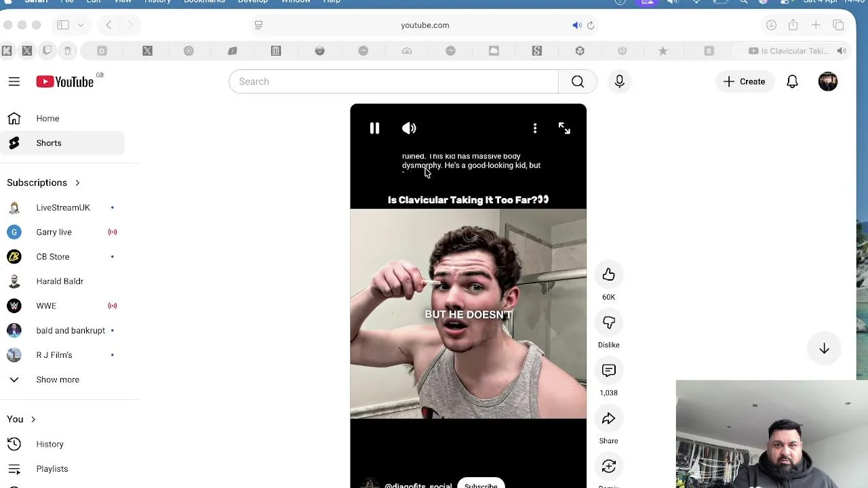Like the Short with 60K likes
Viewport: 868px width, 488px height.
[x=608, y=274]
